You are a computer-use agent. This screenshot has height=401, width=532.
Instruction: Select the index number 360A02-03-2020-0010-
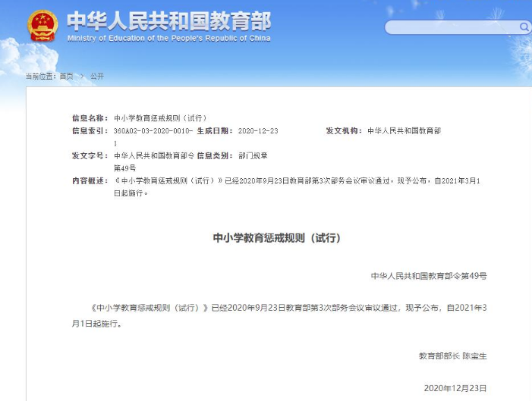point(153,131)
